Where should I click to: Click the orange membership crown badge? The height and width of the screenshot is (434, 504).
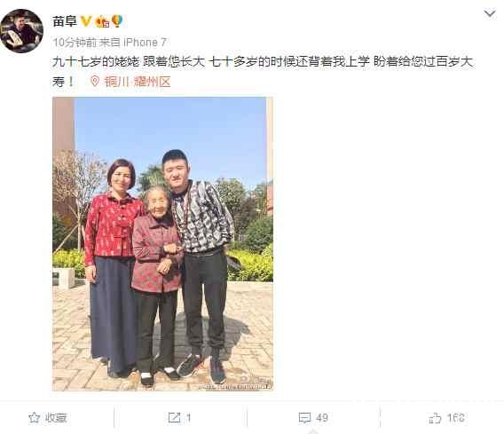click(x=103, y=21)
